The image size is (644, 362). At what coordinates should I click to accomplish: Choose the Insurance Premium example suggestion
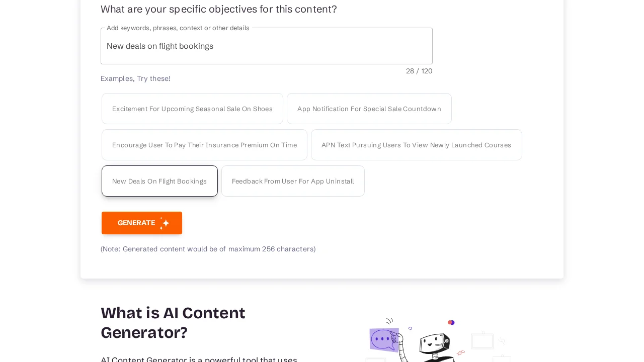204,145
